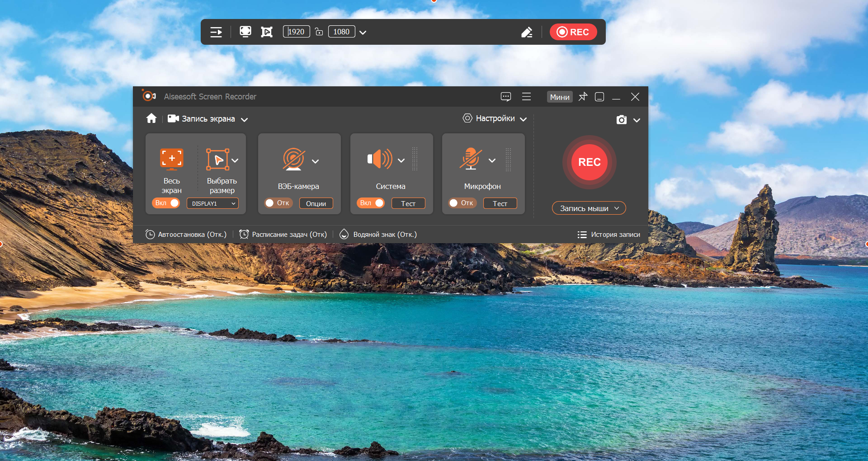Enable the microphone toggle

click(x=462, y=203)
